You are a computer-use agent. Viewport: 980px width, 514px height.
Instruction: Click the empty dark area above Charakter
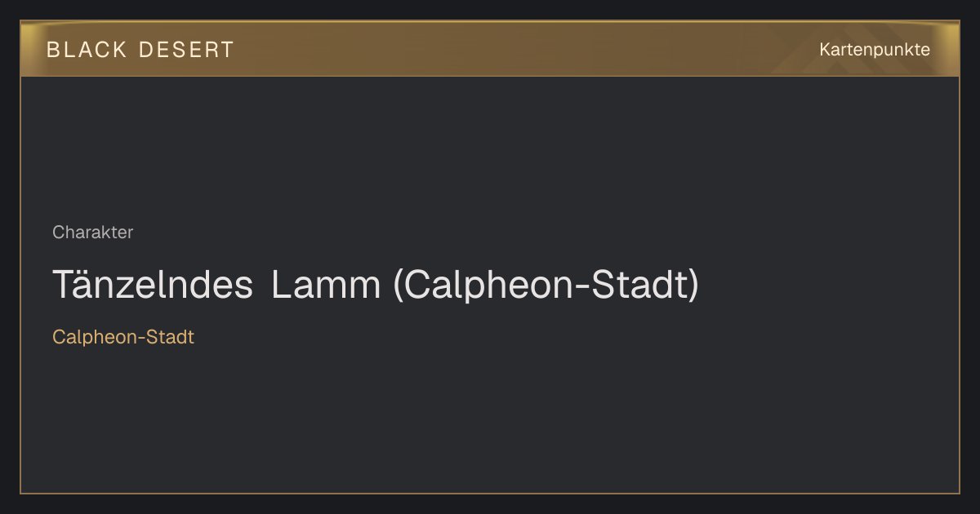(x=490, y=147)
